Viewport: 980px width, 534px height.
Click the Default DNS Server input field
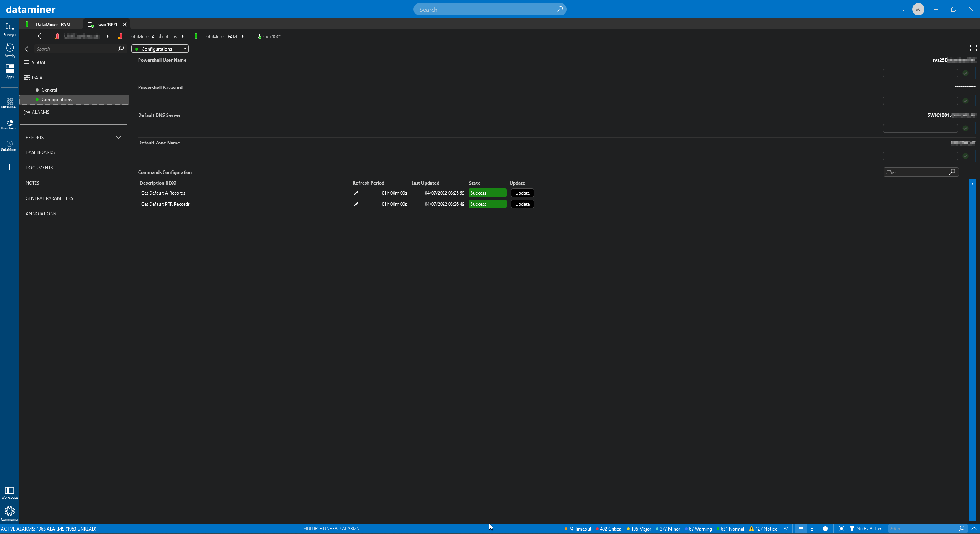[920, 128]
